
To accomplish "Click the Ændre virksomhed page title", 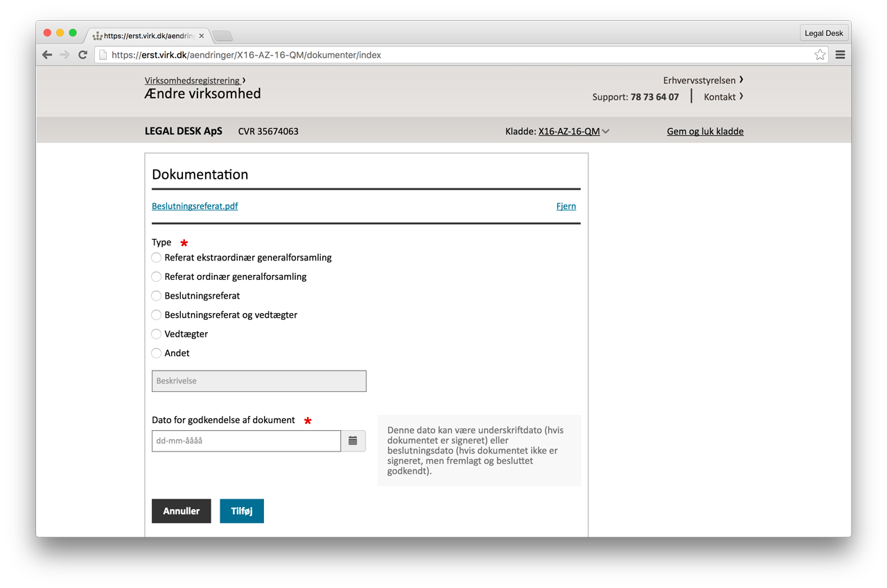I will 203,93.
